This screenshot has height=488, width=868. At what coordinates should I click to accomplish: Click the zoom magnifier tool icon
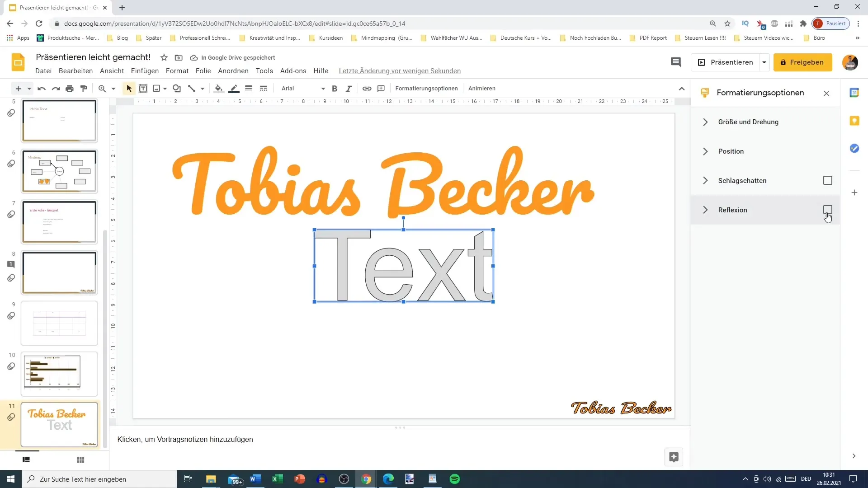pyautogui.click(x=102, y=89)
